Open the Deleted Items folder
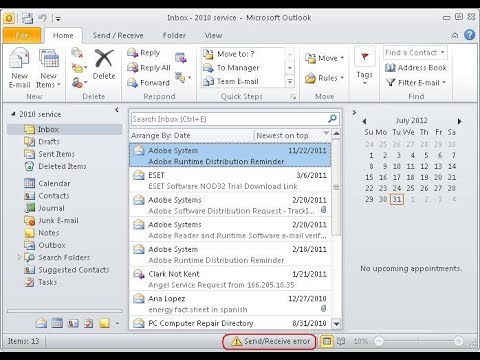 55,166
